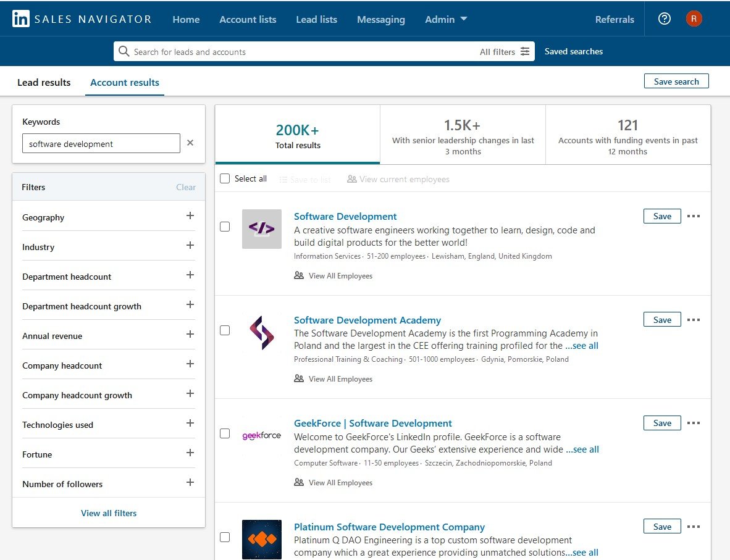Switch to the Lead results tab
Image resolution: width=730 pixels, height=560 pixels.
pyautogui.click(x=44, y=81)
